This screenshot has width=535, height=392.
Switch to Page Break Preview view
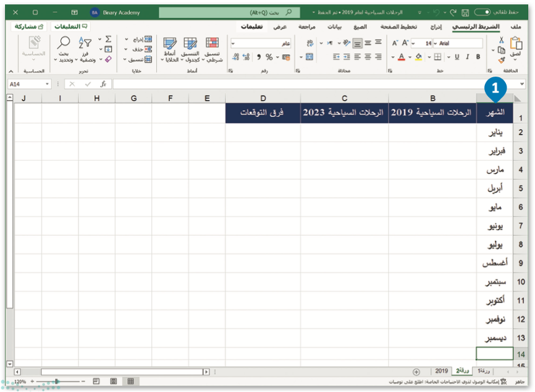[x=96, y=381]
